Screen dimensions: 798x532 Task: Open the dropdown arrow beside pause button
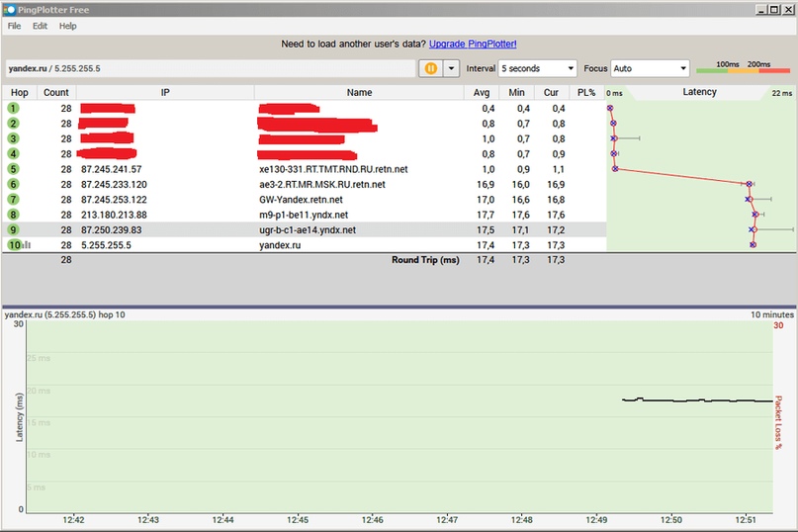tap(452, 68)
